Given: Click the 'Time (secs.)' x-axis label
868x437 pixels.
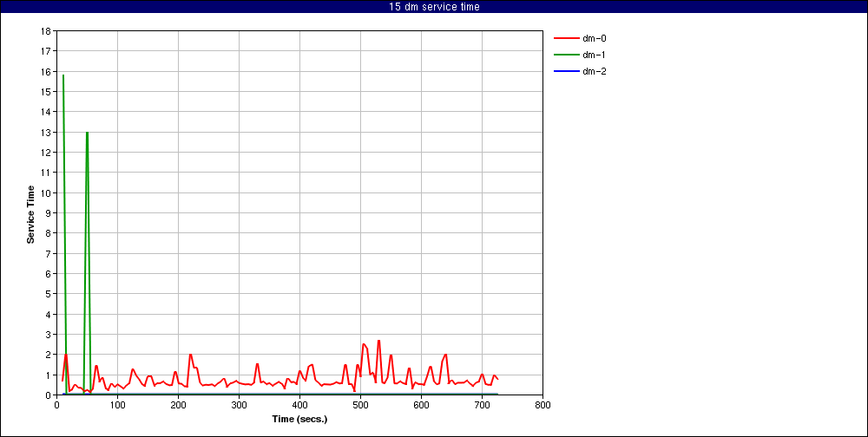Looking at the screenshot, I should (x=299, y=419).
